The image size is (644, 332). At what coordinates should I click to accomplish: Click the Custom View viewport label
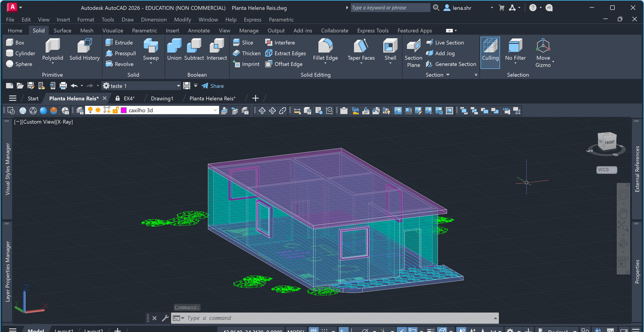[x=38, y=122]
